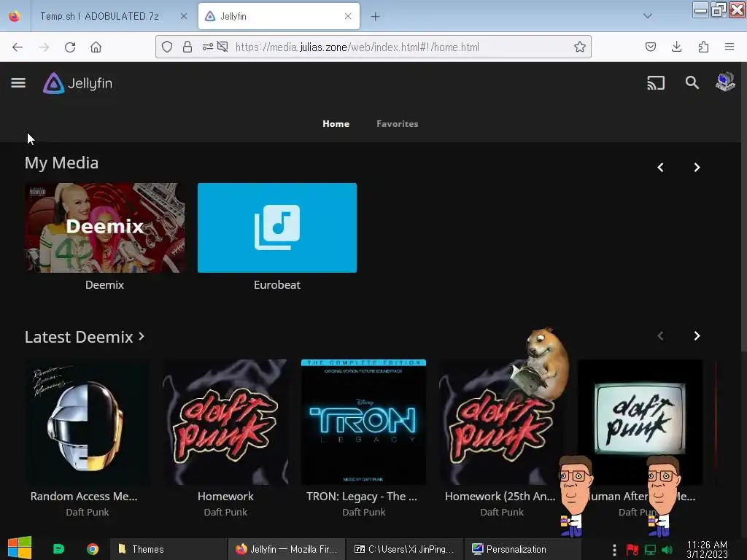Open the user profile avatar
The width and height of the screenshot is (747, 560).
point(725,82)
